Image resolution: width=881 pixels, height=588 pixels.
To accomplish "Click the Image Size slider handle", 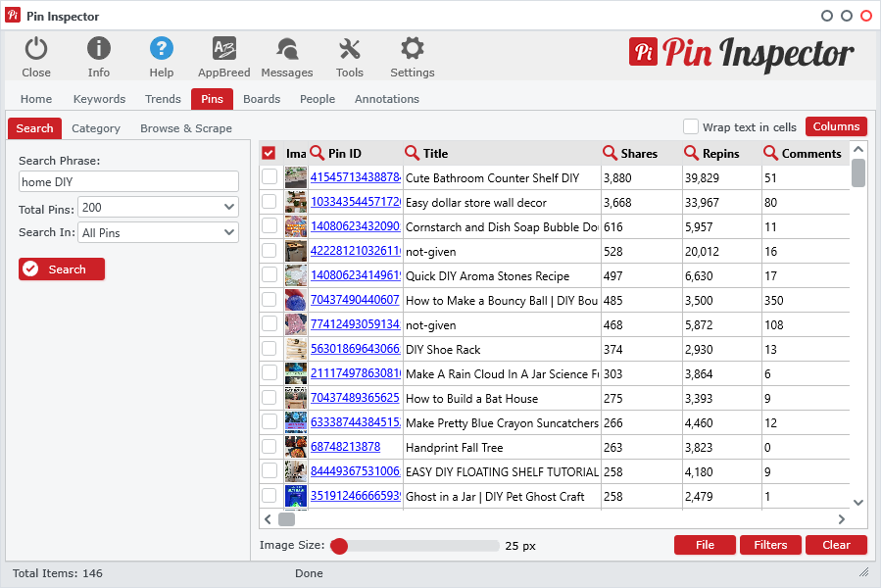I will point(339,546).
